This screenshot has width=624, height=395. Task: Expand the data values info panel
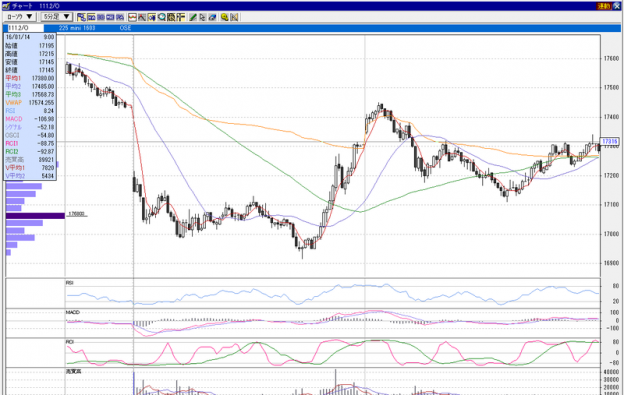(x=30, y=107)
